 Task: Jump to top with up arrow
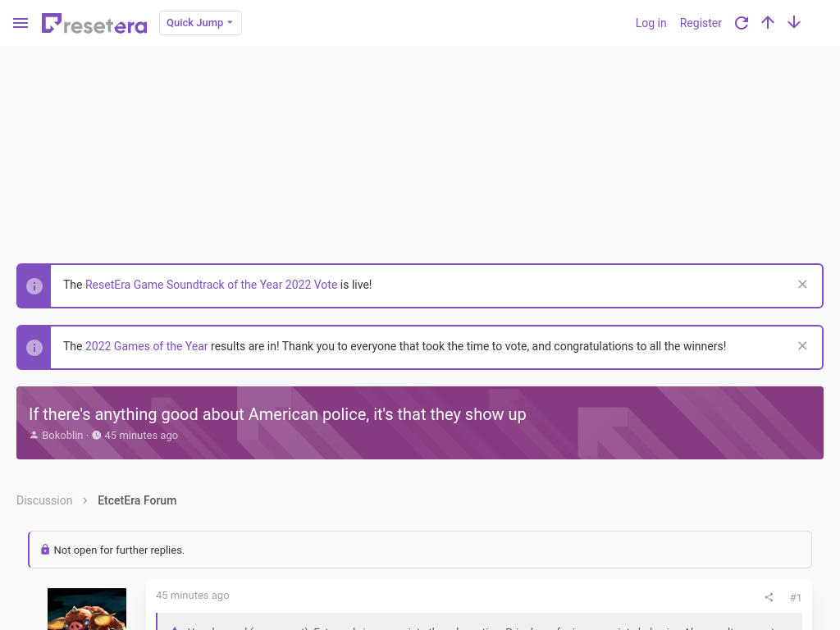768,22
